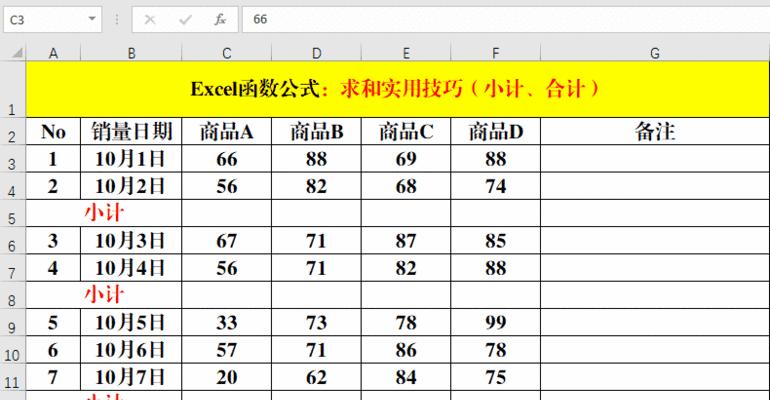
Task: Select 商品A value 20 for 10月7日
Action: click(226, 377)
